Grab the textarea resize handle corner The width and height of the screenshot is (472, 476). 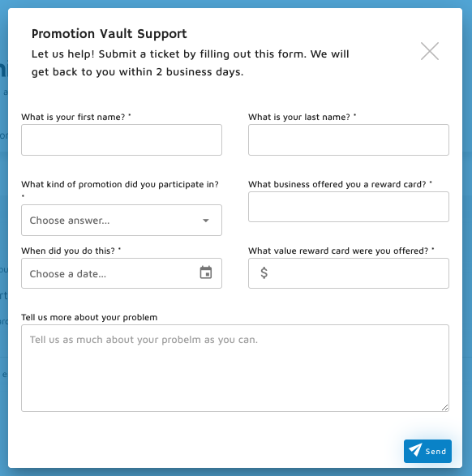coord(444,407)
